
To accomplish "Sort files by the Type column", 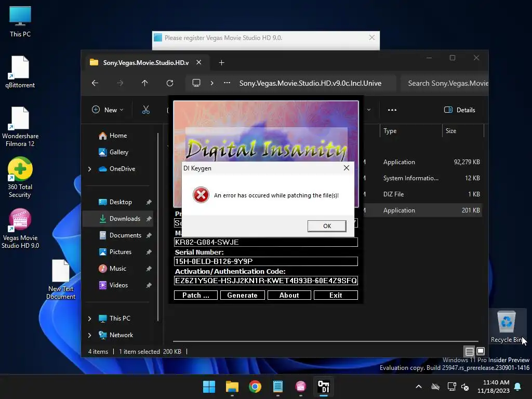I will [410, 130].
